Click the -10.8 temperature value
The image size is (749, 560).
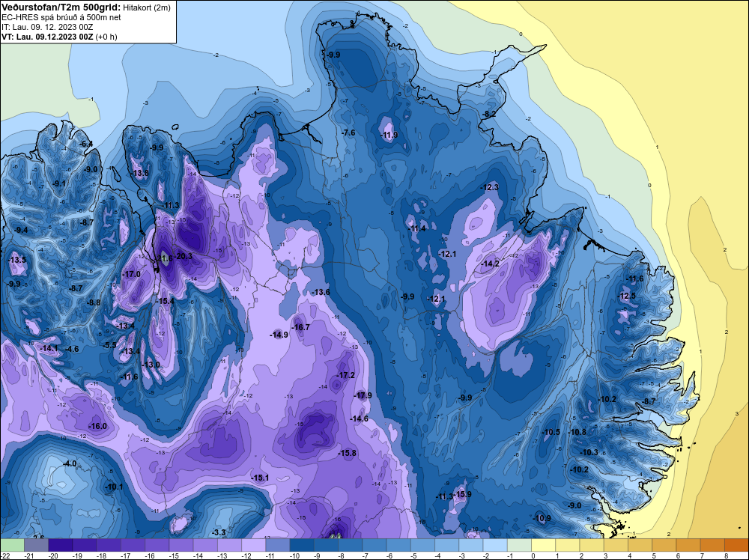(577, 432)
